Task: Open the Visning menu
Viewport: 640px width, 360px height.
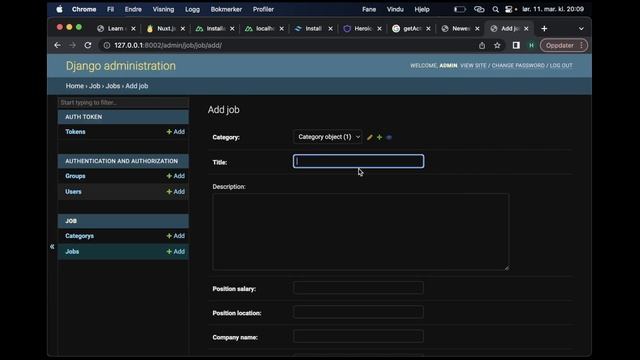Action: (x=163, y=9)
